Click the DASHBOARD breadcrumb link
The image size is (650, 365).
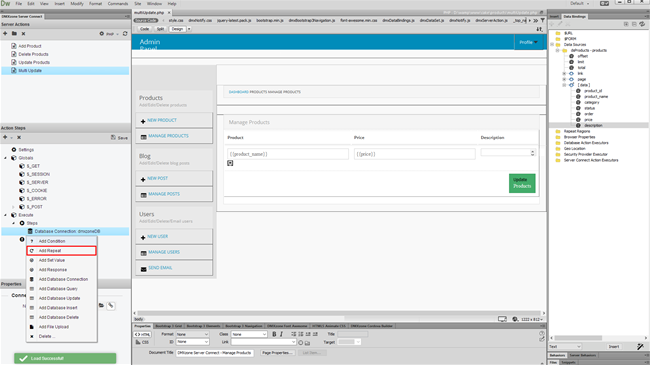pyautogui.click(x=238, y=92)
